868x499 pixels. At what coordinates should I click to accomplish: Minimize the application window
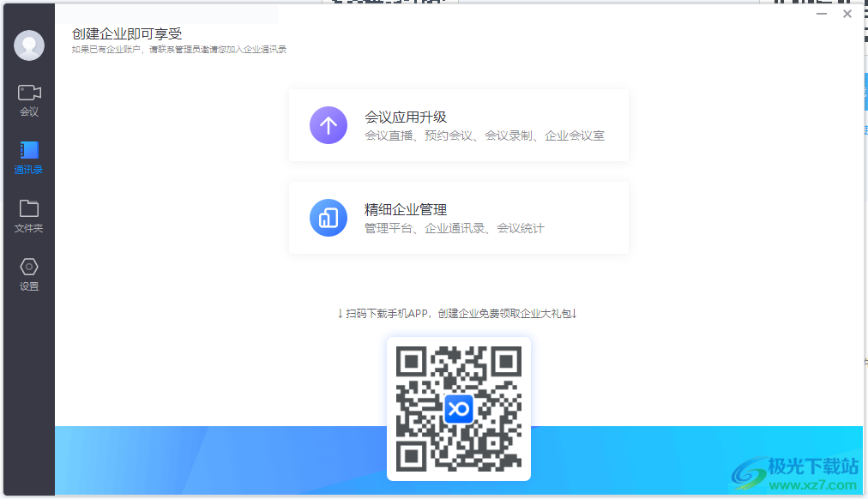(822, 14)
